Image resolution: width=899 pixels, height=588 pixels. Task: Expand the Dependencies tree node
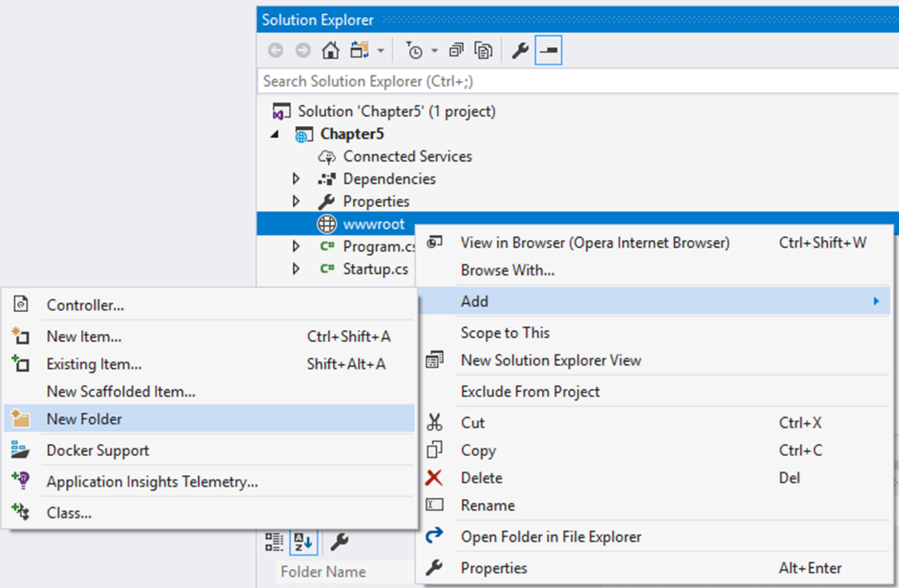(296, 179)
